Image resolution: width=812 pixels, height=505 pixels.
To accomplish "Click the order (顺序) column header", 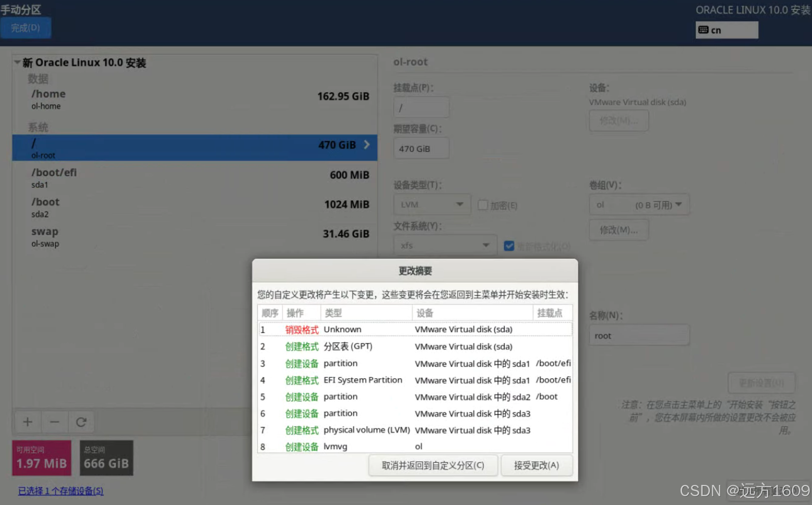I will click(x=270, y=313).
